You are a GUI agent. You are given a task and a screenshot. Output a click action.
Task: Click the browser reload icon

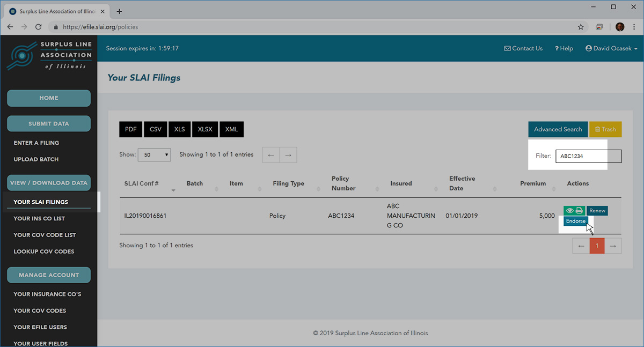pyautogui.click(x=38, y=26)
